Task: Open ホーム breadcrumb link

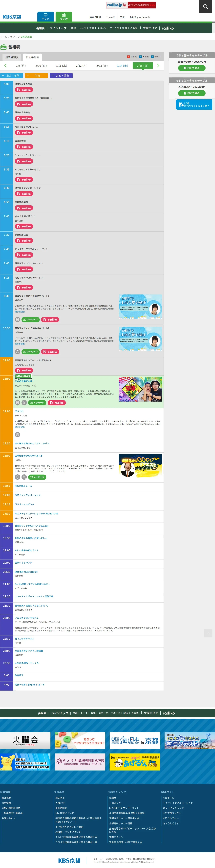Action: click(x=3, y=37)
